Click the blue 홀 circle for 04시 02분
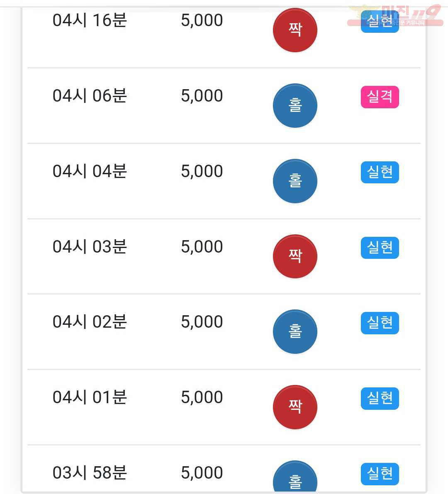Image resolution: width=448 pixels, height=494 pixels. click(295, 331)
